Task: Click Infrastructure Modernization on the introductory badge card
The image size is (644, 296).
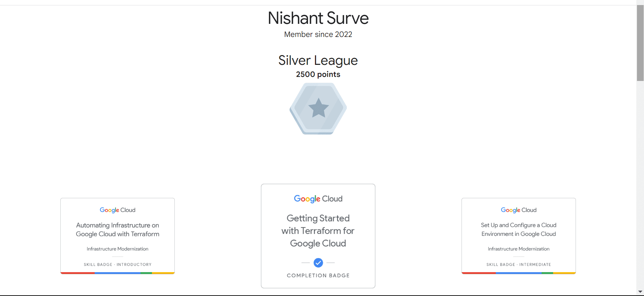Action: (117, 249)
